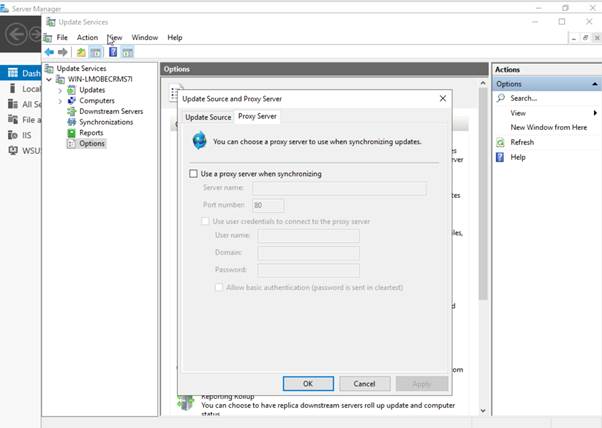602x428 pixels.
Task: Tick Use user credentials for proxy server
Action: pyautogui.click(x=206, y=221)
